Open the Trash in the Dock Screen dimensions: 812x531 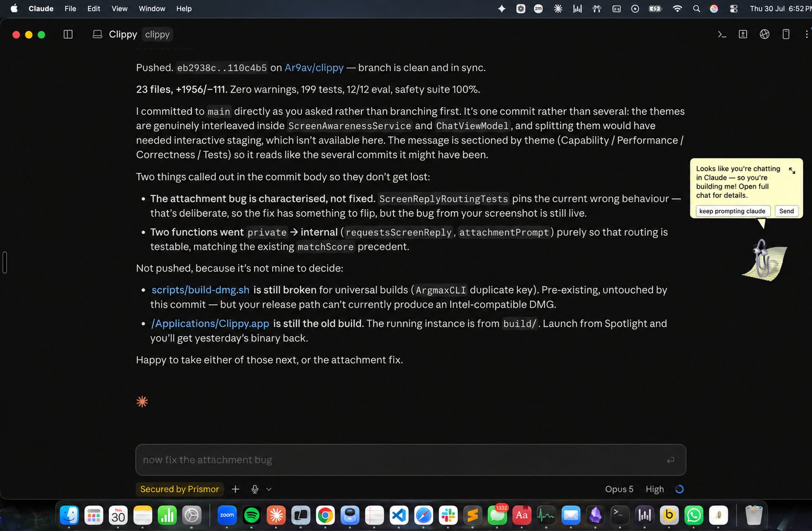point(753,515)
